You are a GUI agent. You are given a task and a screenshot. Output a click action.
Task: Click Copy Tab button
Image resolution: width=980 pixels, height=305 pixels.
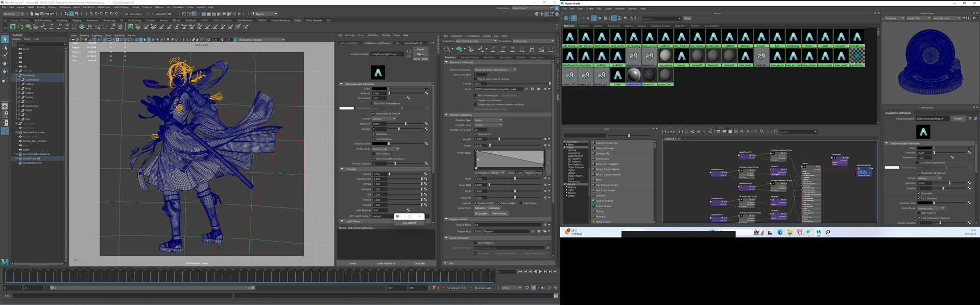tap(420, 264)
